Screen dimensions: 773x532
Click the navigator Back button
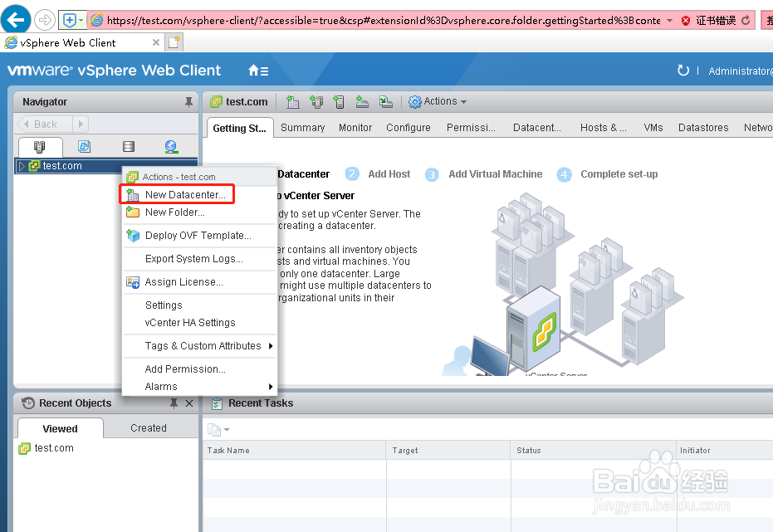coord(44,124)
